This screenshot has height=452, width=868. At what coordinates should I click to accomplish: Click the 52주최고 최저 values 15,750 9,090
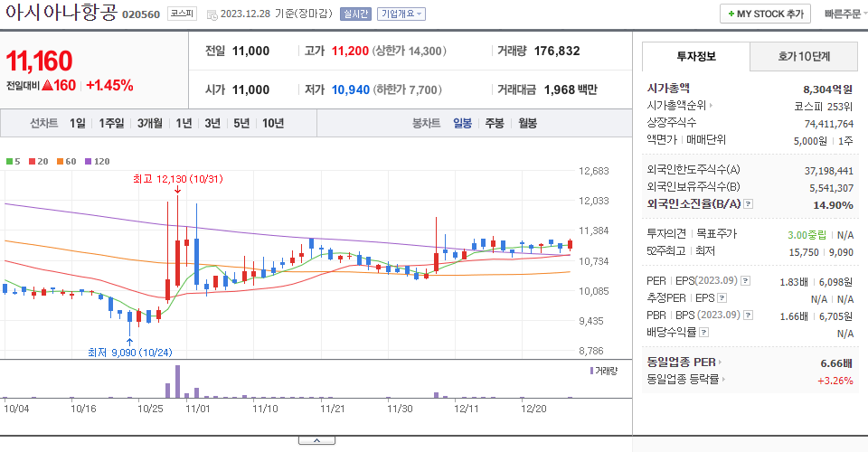coord(821,252)
